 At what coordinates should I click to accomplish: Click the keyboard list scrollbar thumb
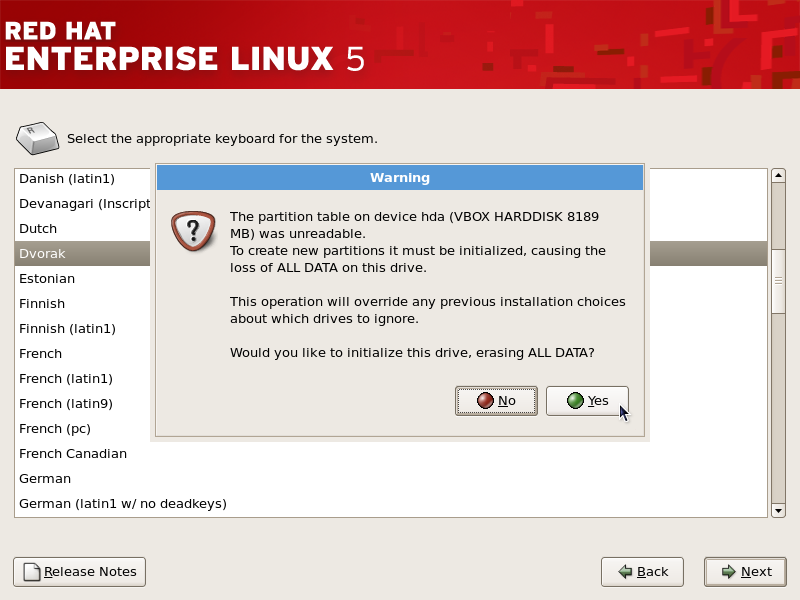click(778, 281)
